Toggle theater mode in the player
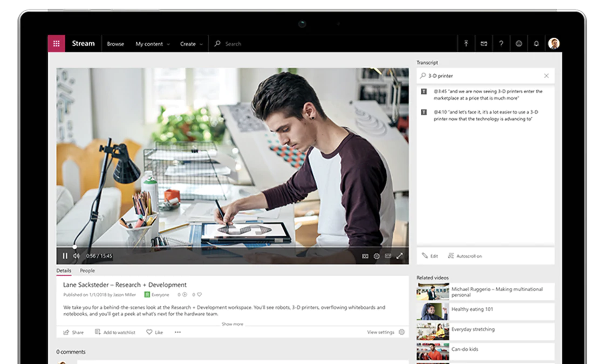 (388, 256)
